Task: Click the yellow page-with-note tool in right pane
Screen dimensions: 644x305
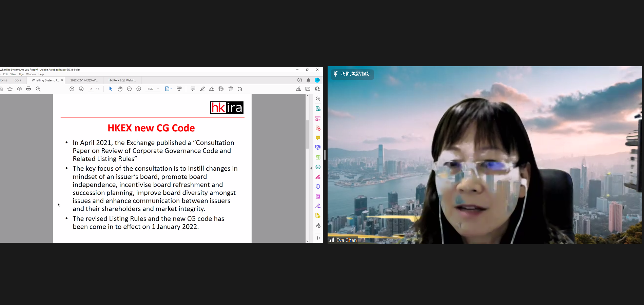Action: [x=318, y=215]
